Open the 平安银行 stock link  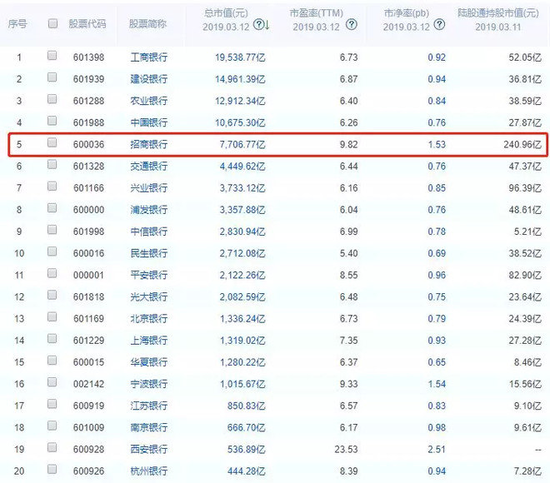coord(149,275)
